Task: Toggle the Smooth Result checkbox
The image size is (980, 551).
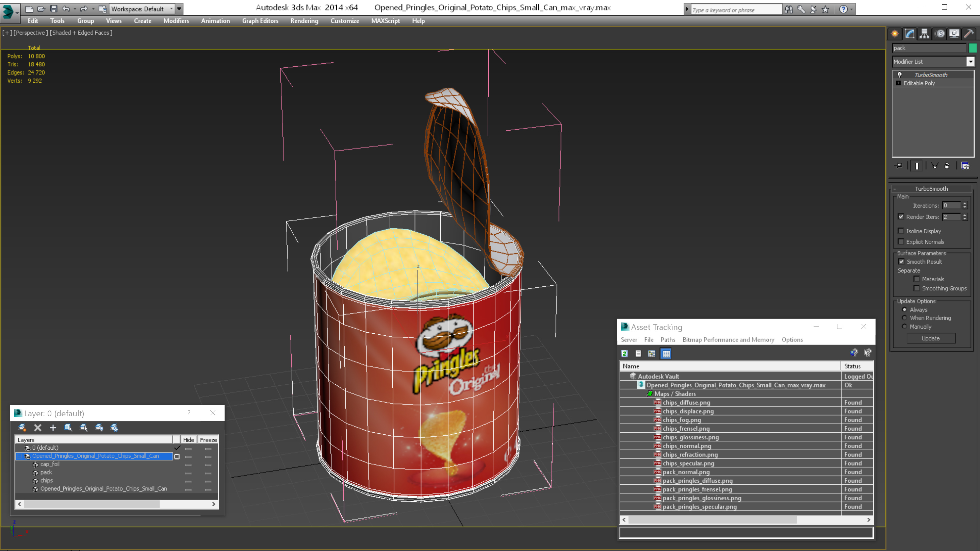Action: point(901,262)
